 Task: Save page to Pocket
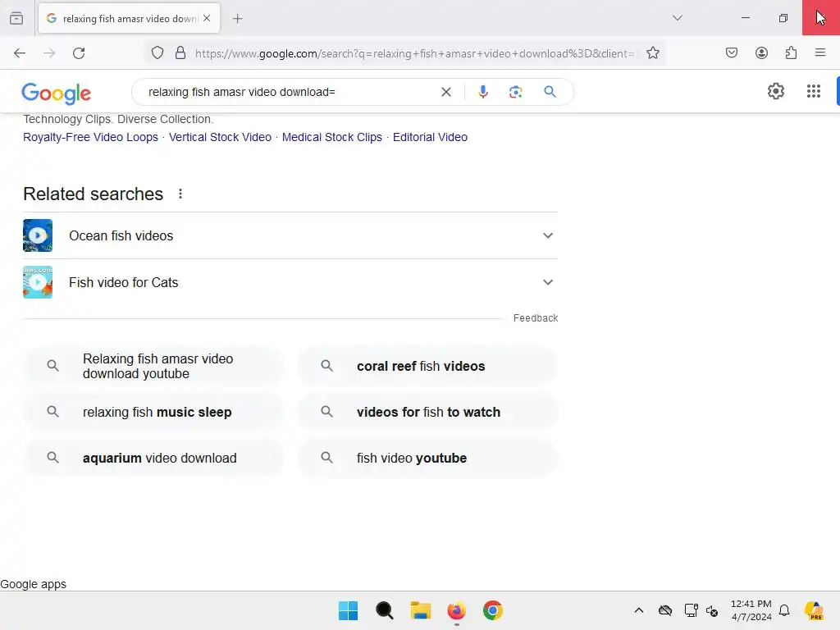click(731, 52)
